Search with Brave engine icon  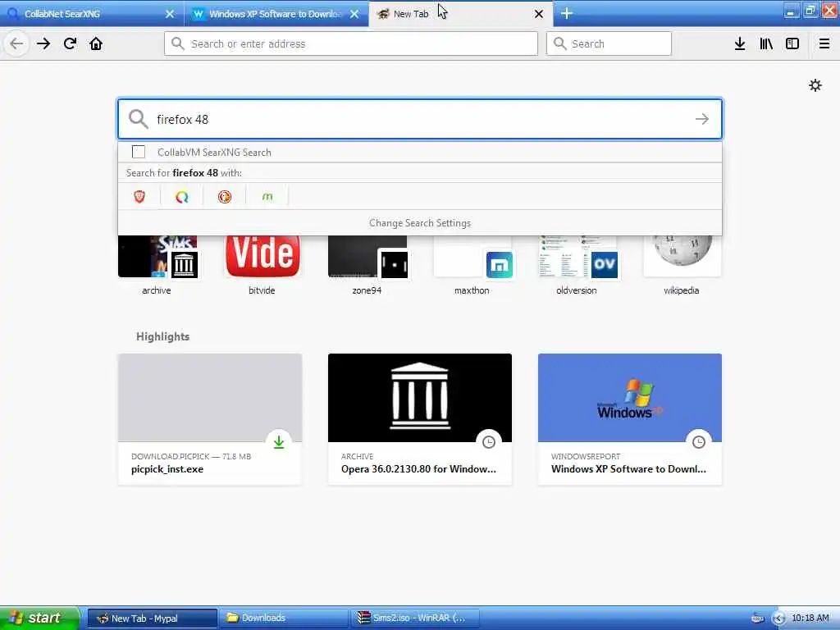139,197
